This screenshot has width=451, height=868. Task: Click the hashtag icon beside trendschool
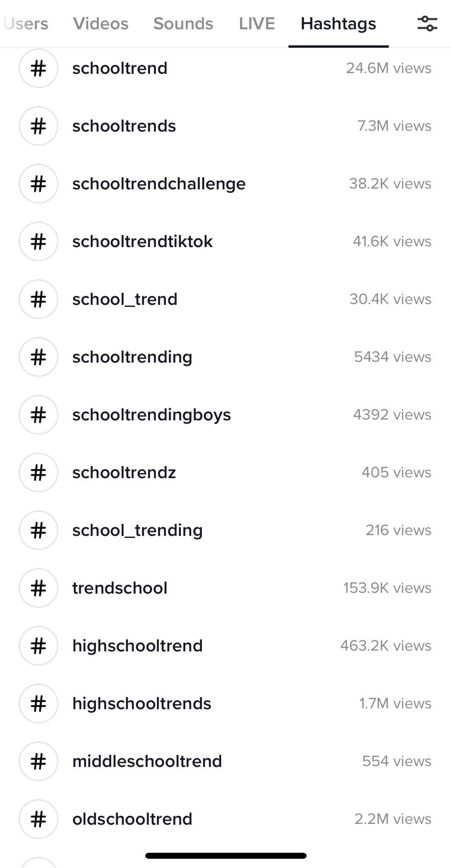click(38, 588)
